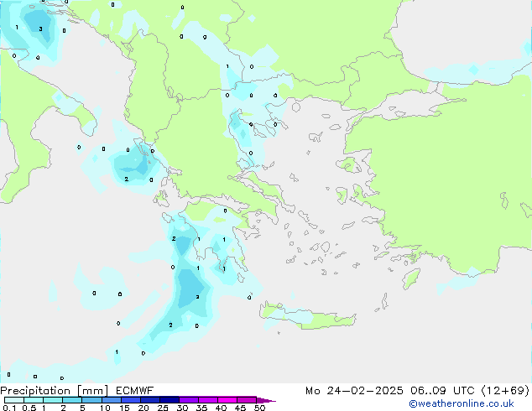
Task: Choose the 25–30 mm navy legend swatch
Action: coord(170,400)
